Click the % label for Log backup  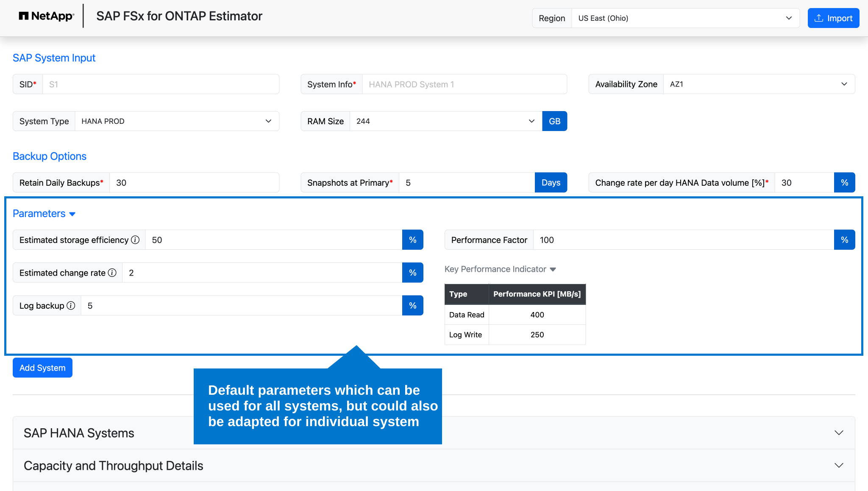point(413,306)
